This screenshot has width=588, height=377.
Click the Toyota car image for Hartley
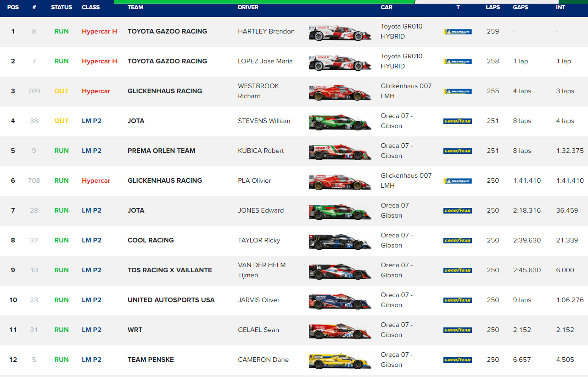tap(340, 33)
